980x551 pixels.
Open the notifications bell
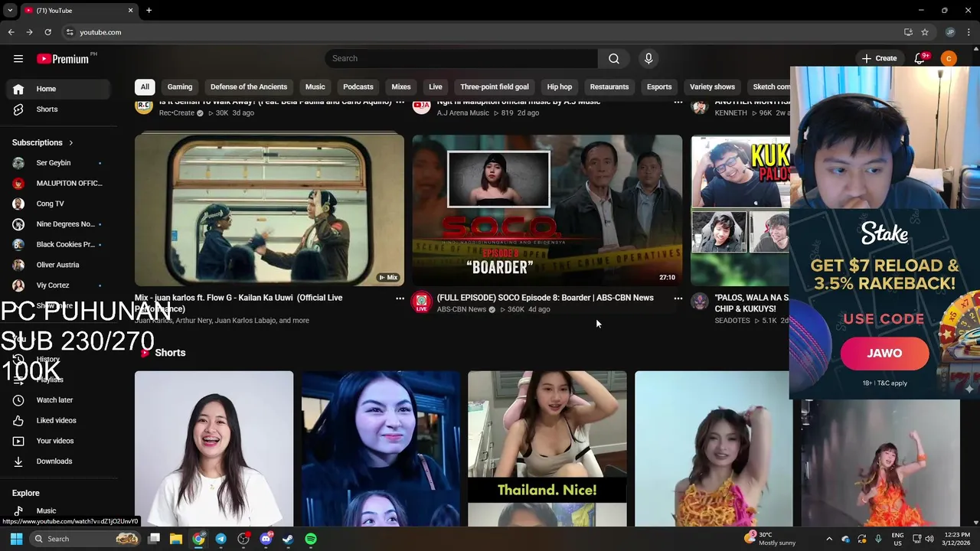click(x=920, y=59)
